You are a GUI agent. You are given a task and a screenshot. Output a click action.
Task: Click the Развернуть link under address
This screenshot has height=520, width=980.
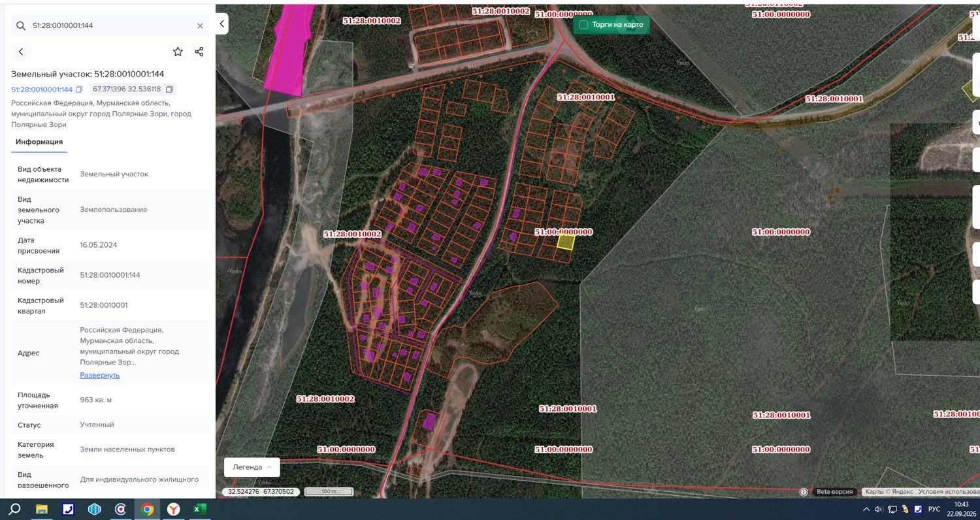pyautogui.click(x=100, y=375)
